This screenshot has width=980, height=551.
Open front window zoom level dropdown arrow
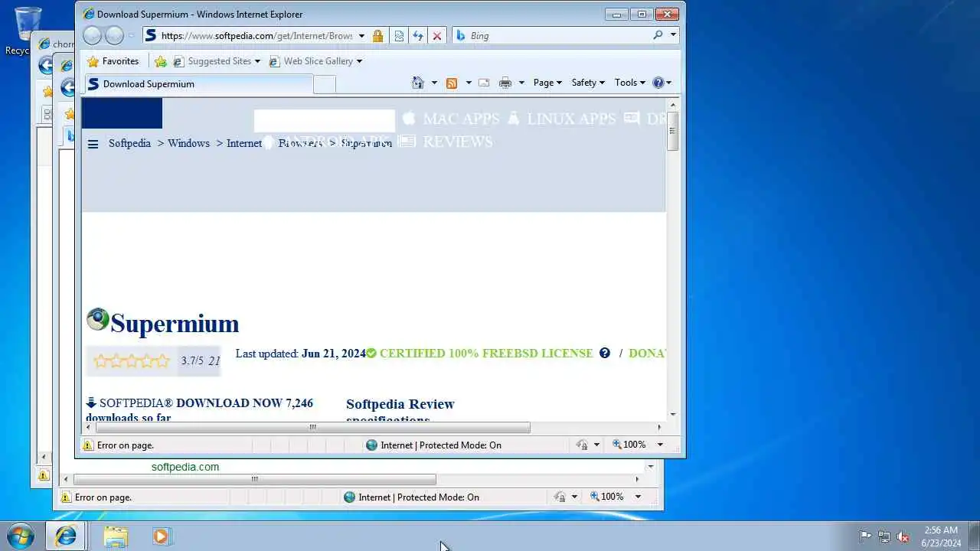(660, 445)
